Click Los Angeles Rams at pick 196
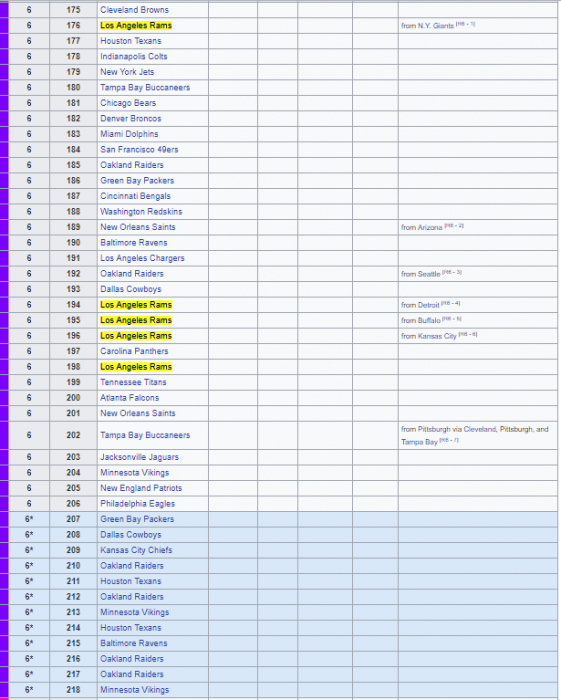The image size is (561, 700). tap(136, 336)
